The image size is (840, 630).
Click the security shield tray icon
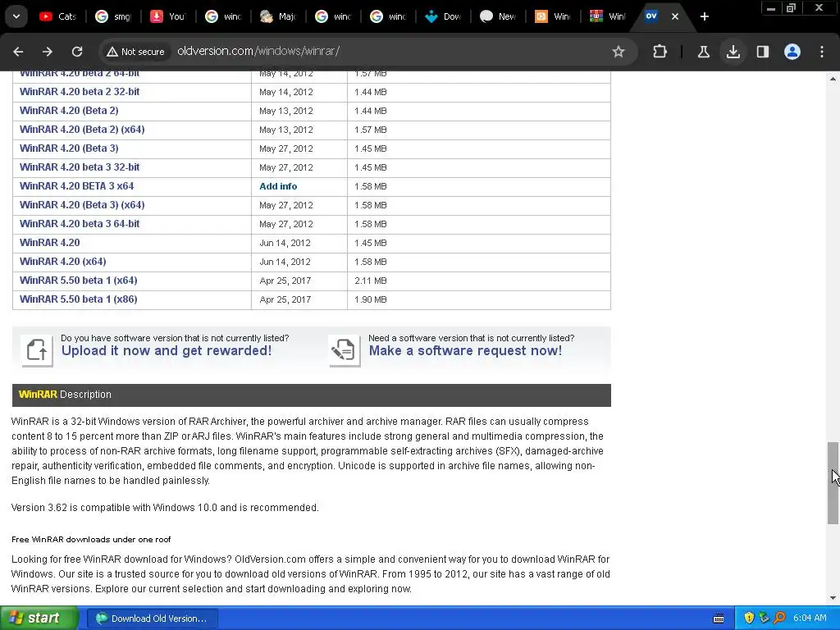[x=749, y=619]
